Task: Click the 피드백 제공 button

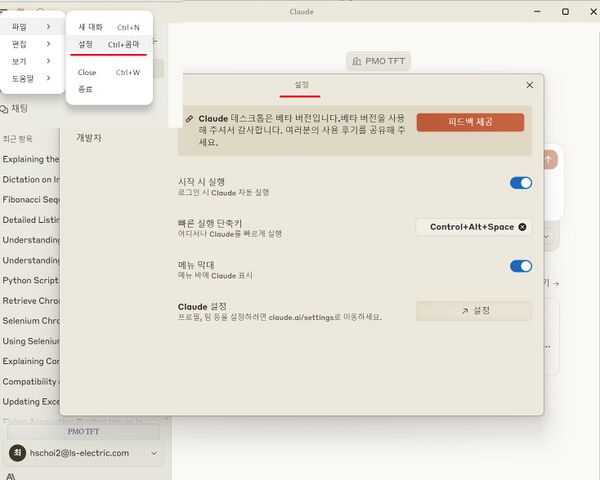Action: pyautogui.click(x=469, y=122)
